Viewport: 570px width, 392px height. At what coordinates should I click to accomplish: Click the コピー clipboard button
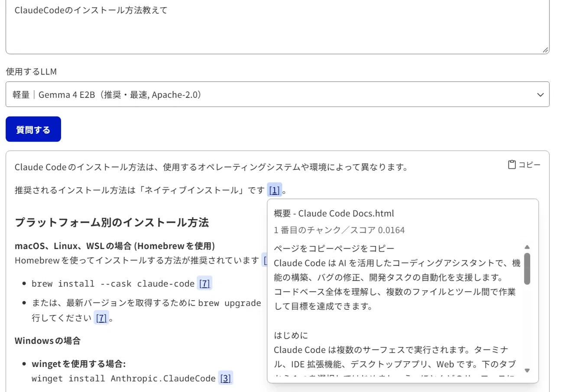(524, 165)
